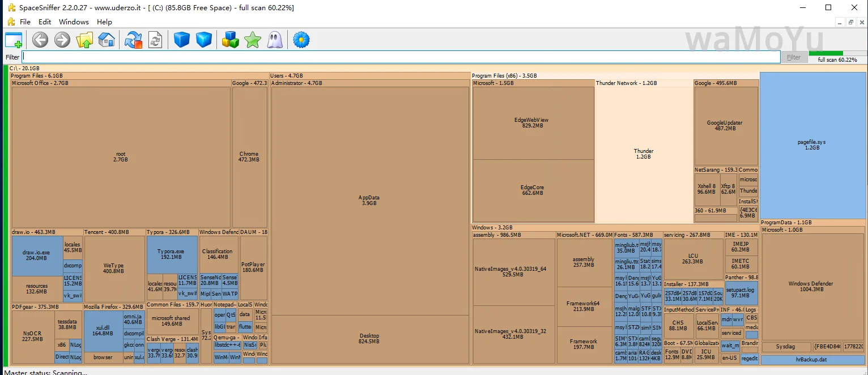Viewport: 868px width, 375px height.
Task: Click the blue flower donate icon
Action: 301,40
